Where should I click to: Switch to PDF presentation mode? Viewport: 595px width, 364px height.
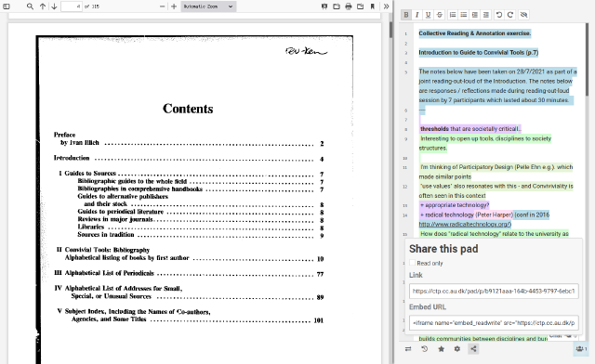coord(324,6)
